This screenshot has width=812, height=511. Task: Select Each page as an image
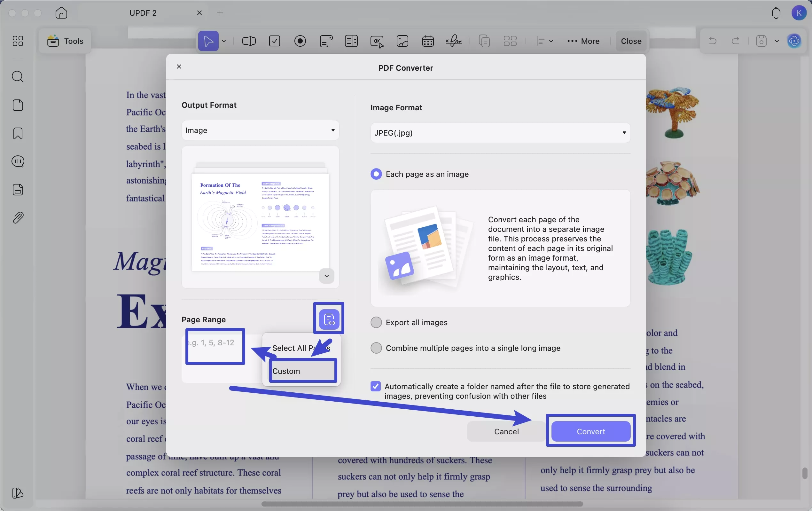(376, 174)
